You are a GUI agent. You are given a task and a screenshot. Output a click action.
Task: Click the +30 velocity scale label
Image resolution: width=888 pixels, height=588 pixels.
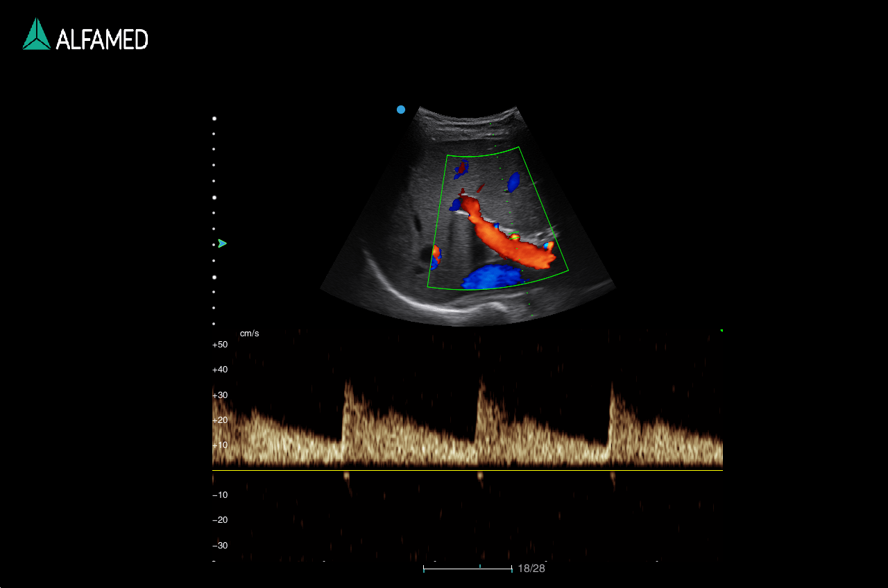coord(220,395)
